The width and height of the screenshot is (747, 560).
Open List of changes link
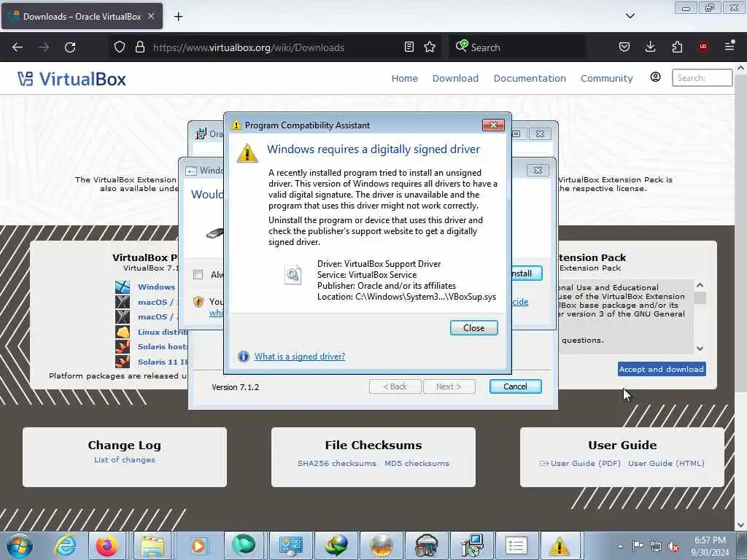[124, 459]
